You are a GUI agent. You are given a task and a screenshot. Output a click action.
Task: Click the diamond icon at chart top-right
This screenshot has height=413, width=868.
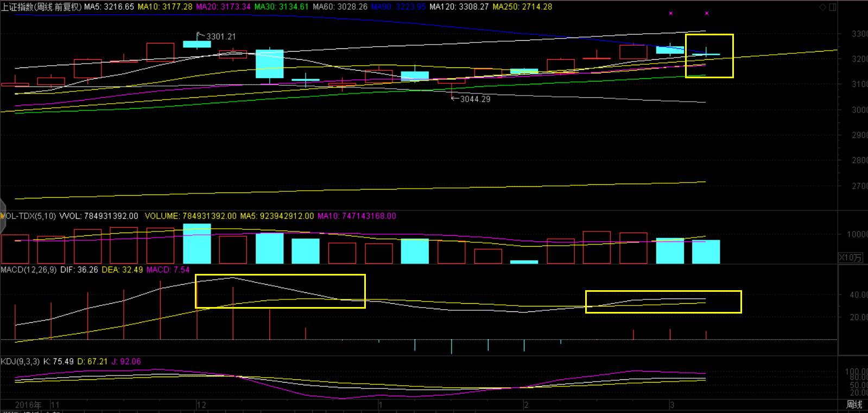pos(823,7)
